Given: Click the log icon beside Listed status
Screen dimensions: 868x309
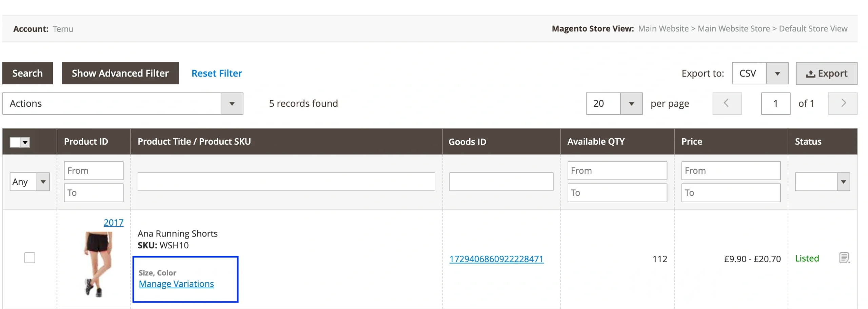Looking at the screenshot, I should pos(844,258).
